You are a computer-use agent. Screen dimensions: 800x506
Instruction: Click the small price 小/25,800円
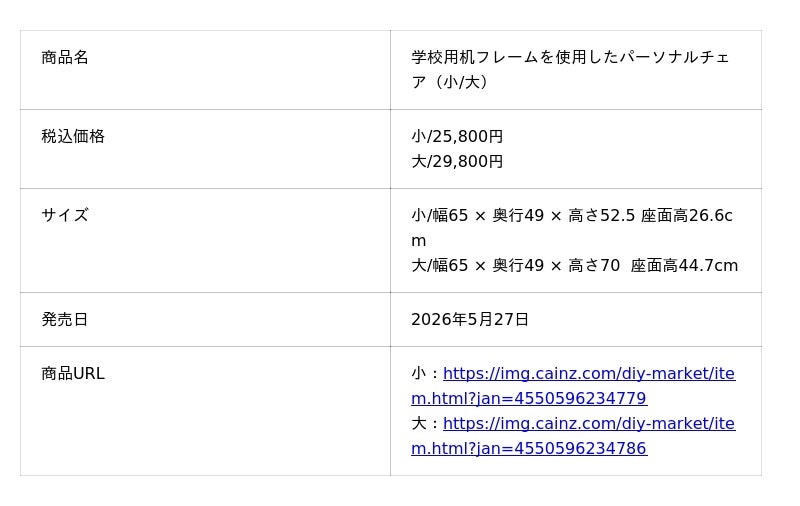(457, 137)
